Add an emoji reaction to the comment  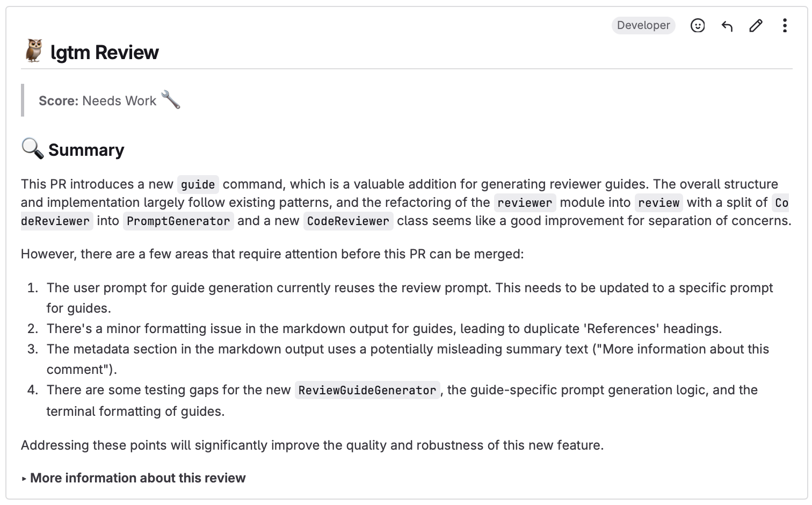697,26
